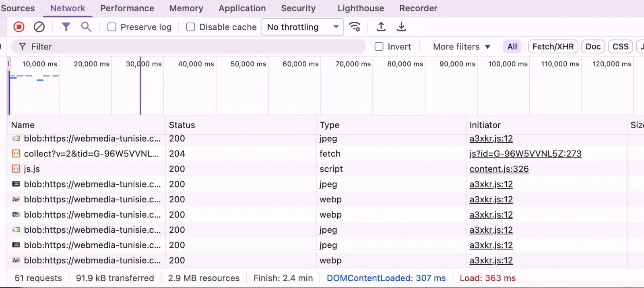Open initiator link js?id=G-96W5VVNL5Z:273
This screenshot has width=644, height=288.
525,154
